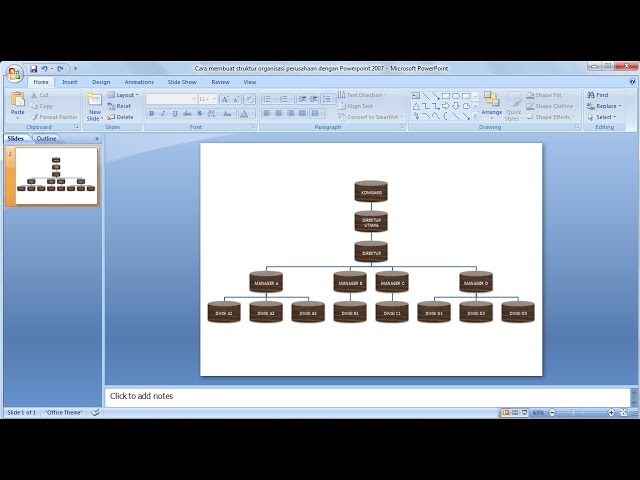Image resolution: width=640 pixels, height=480 pixels.
Task: Toggle Bold formatting
Action: 151,114
